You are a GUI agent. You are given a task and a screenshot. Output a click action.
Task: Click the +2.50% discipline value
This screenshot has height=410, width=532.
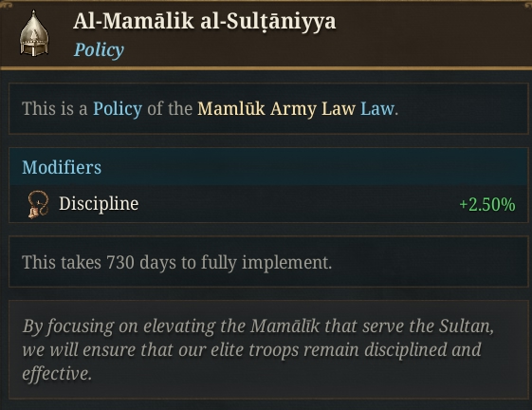pos(486,204)
